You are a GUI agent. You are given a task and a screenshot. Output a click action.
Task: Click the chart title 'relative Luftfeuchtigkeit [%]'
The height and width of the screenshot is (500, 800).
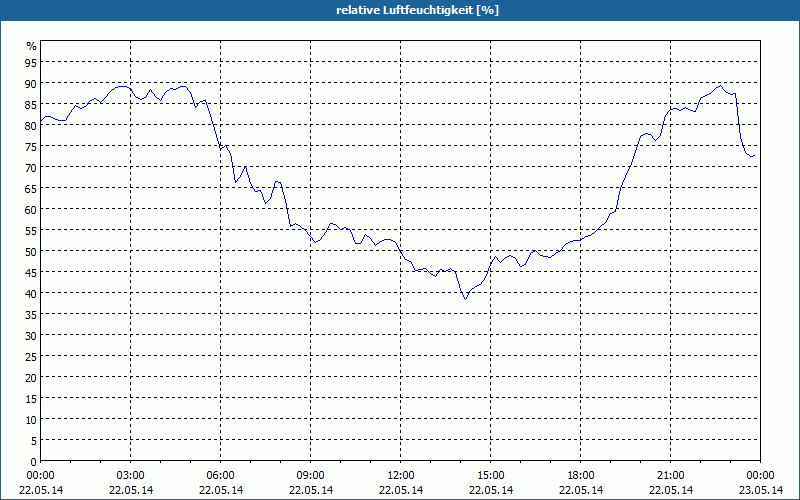pos(417,10)
